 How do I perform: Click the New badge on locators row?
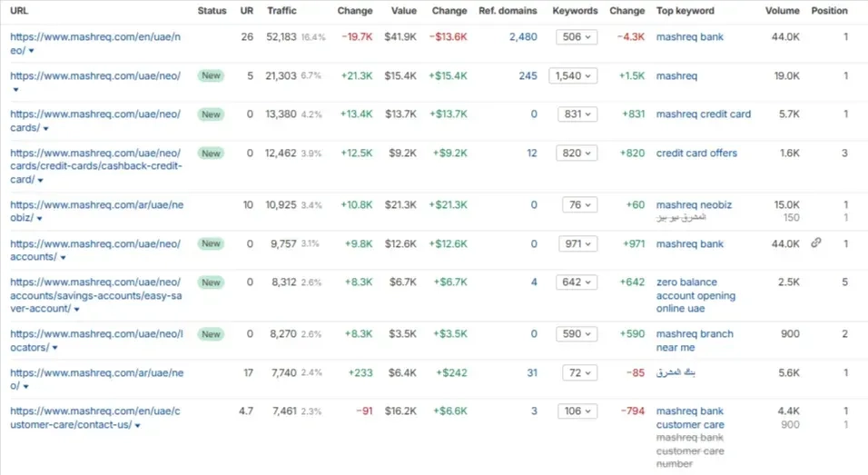211,334
